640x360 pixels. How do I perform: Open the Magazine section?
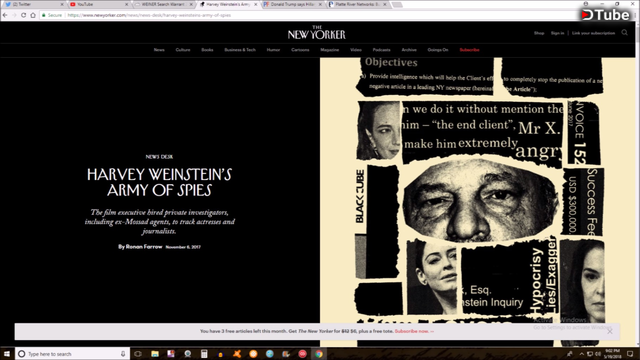click(x=330, y=50)
